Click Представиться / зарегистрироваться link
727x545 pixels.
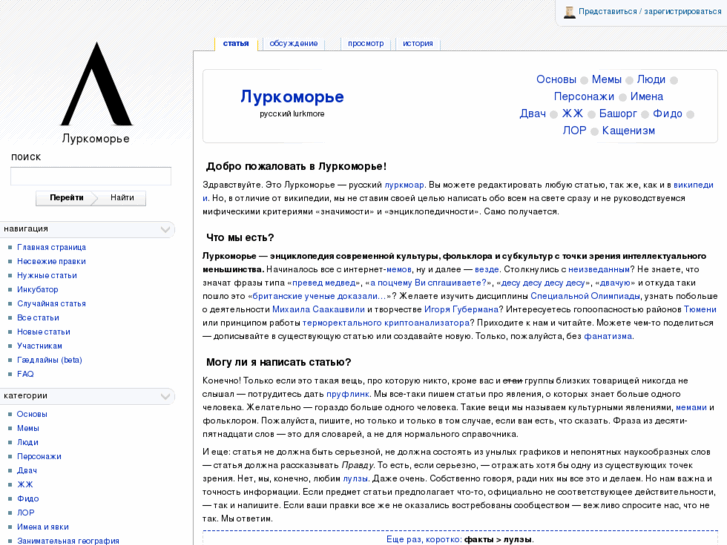[x=650, y=12]
